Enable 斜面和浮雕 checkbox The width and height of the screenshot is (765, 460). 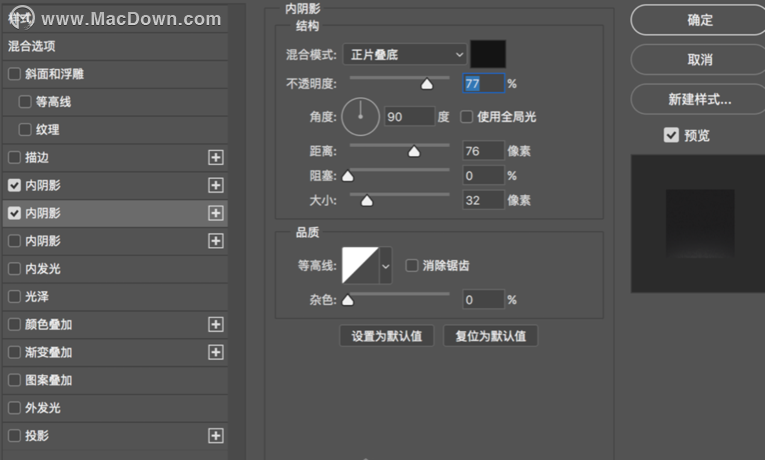(14, 74)
